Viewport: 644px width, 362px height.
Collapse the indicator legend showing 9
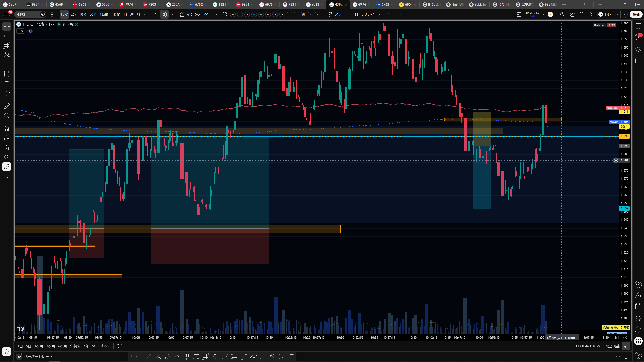pyautogui.click(x=20, y=31)
